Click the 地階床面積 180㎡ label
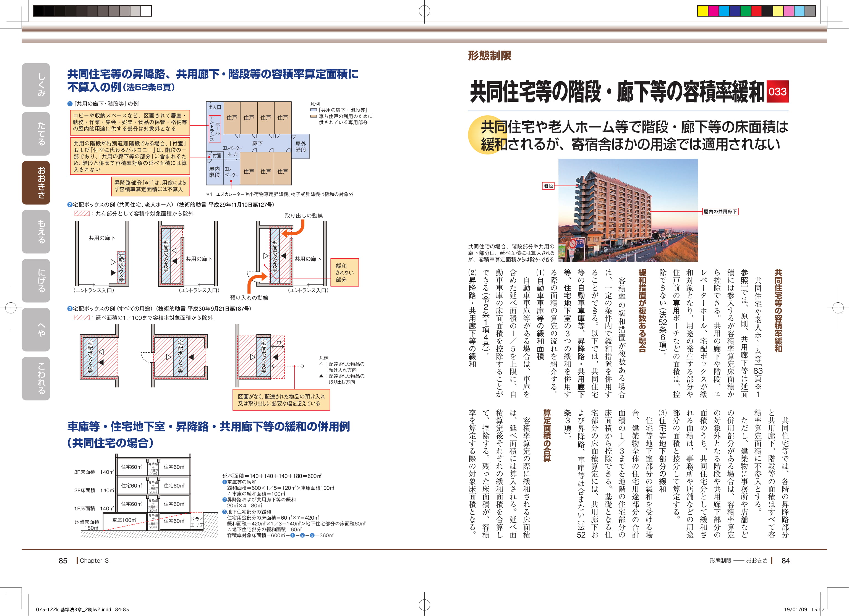 click(87, 525)
